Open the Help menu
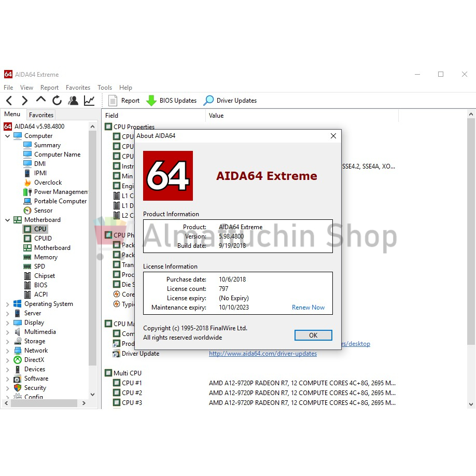476x476 pixels. click(125, 88)
